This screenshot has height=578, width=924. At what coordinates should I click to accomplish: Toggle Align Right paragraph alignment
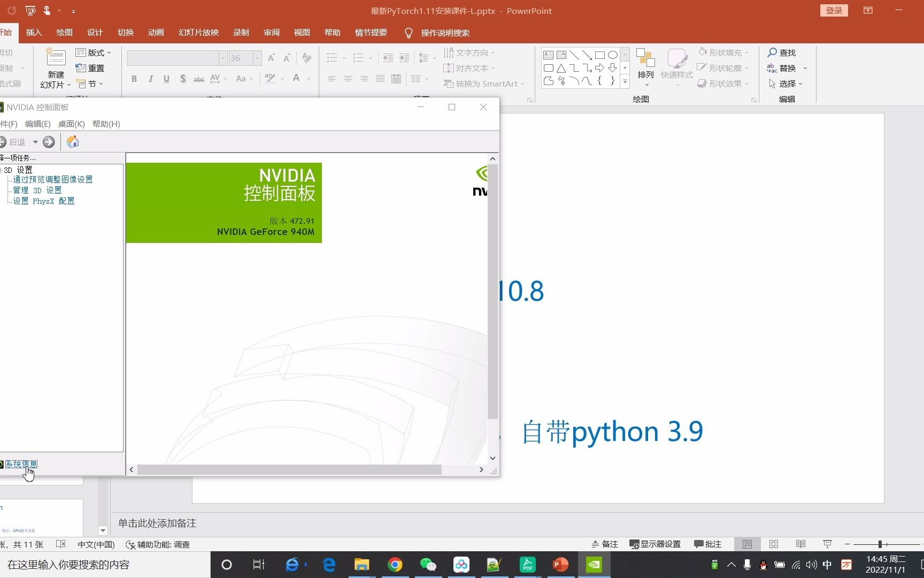coord(364,79)
